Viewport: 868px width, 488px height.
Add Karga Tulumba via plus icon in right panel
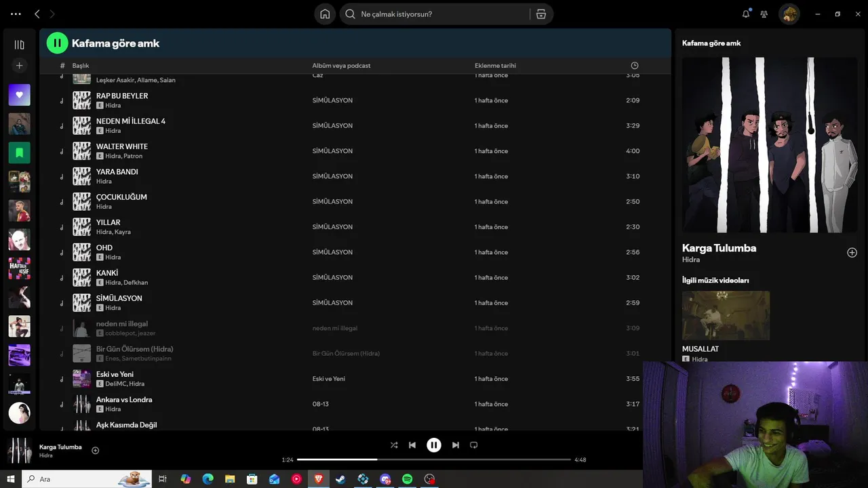pyautogui.click(x=852, y=253)
